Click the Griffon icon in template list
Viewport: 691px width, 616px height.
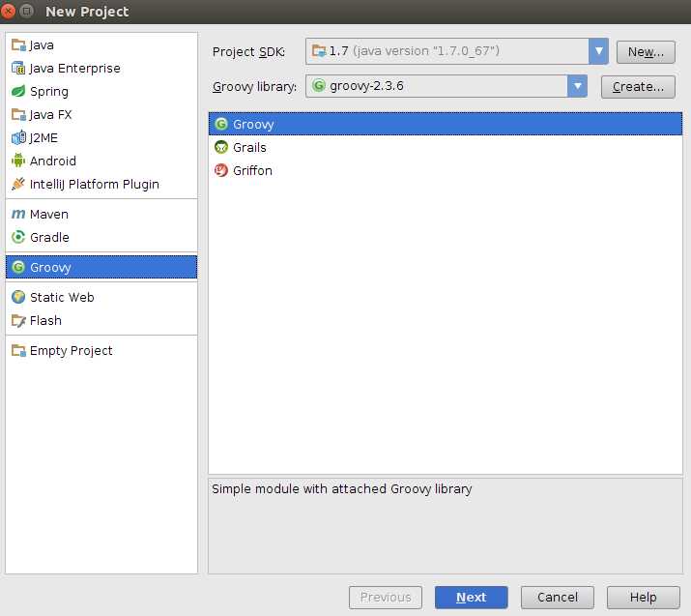[x=221, y=170]
